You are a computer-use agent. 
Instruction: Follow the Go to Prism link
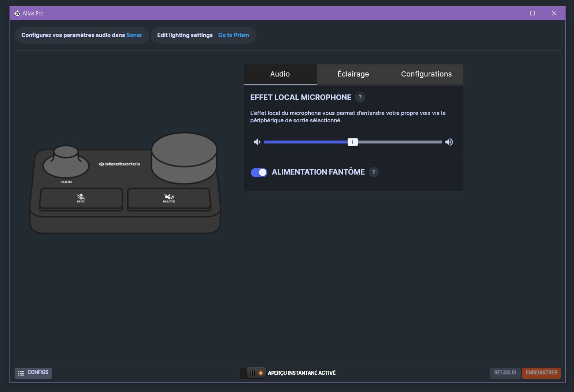tap(234, 35)
